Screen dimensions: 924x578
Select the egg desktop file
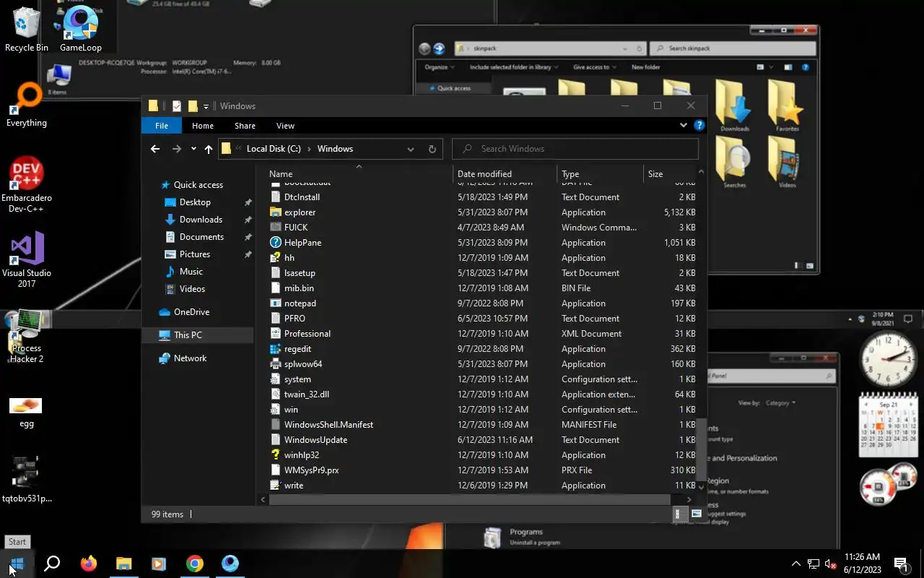click(27, 413)
